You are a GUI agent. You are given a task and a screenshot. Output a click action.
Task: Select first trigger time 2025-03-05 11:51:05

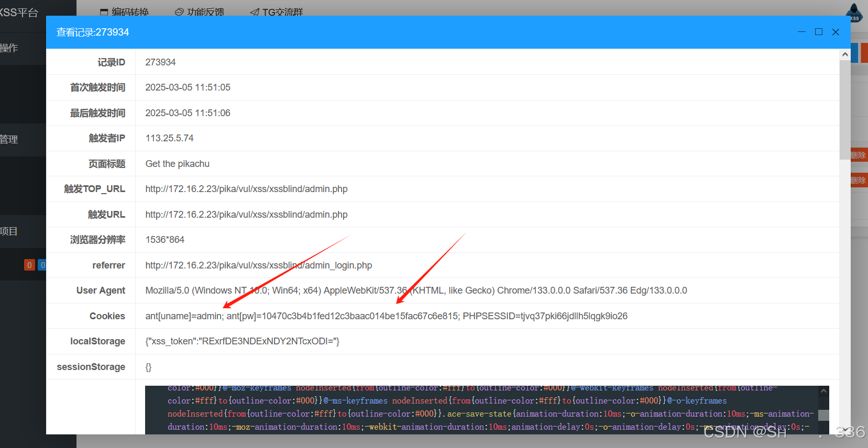click(x=188, y=87)
